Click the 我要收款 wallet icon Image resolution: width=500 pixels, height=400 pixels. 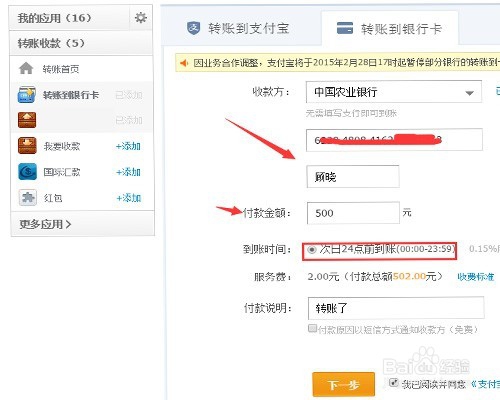click(27, 146)
